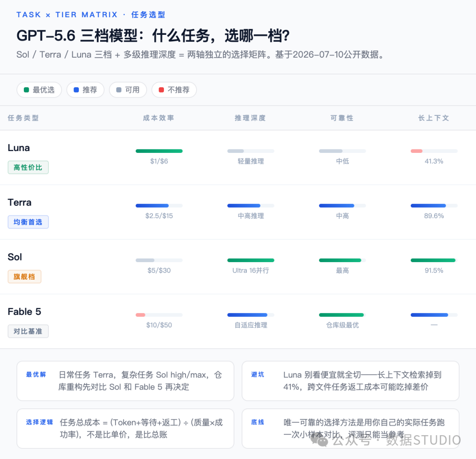Screen dimensions: 476x459
Task: Open the 避坑 note card heading
Action: click(x=257, y=374)
